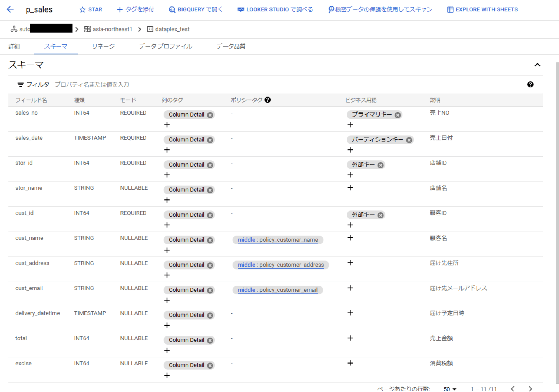The height and width of the screenshot is (392, 559).
Task: Remove 外部キー term from cust_id
Action: point(380,215)
